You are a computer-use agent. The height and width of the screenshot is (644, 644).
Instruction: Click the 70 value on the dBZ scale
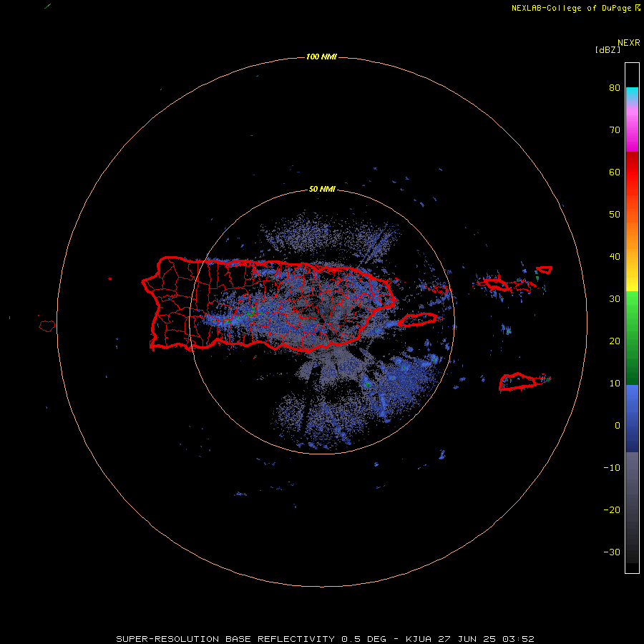pos(615,130)
